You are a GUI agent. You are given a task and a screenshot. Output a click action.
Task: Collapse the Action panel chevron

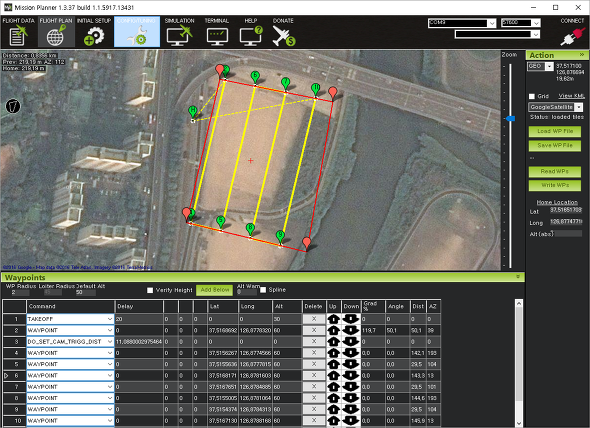(x=582, y=55)
